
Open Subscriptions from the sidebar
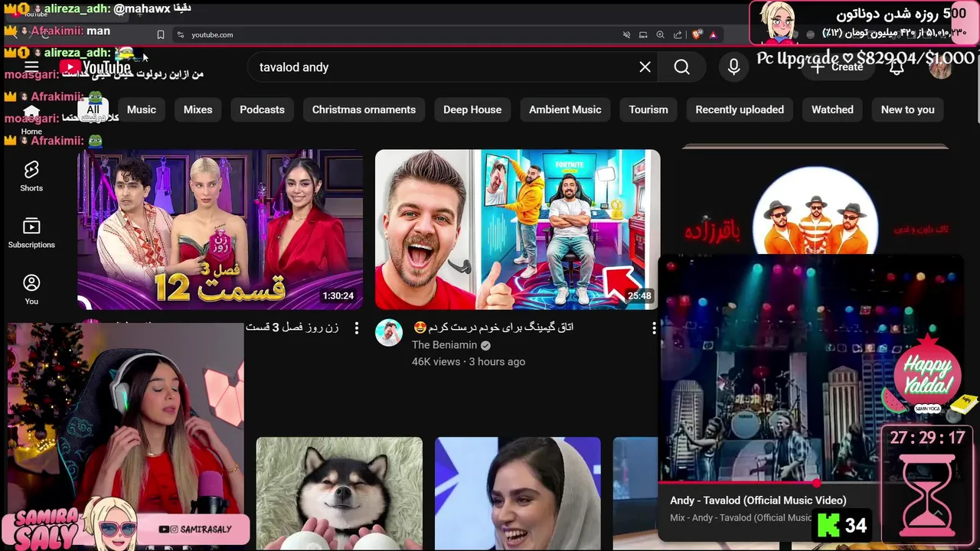click(31, 233)
